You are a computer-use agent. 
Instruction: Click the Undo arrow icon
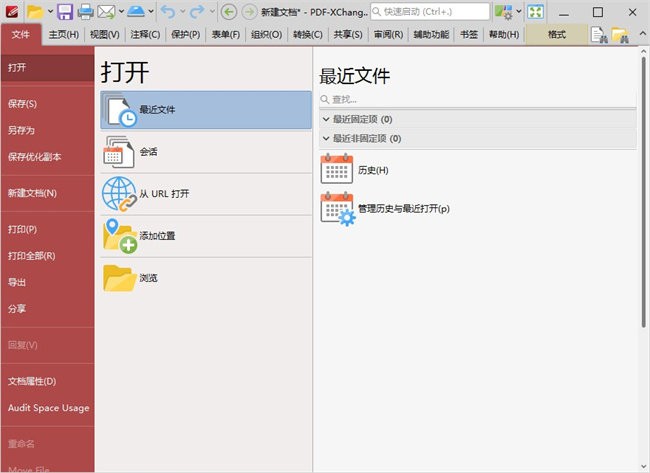coord(166,12)
